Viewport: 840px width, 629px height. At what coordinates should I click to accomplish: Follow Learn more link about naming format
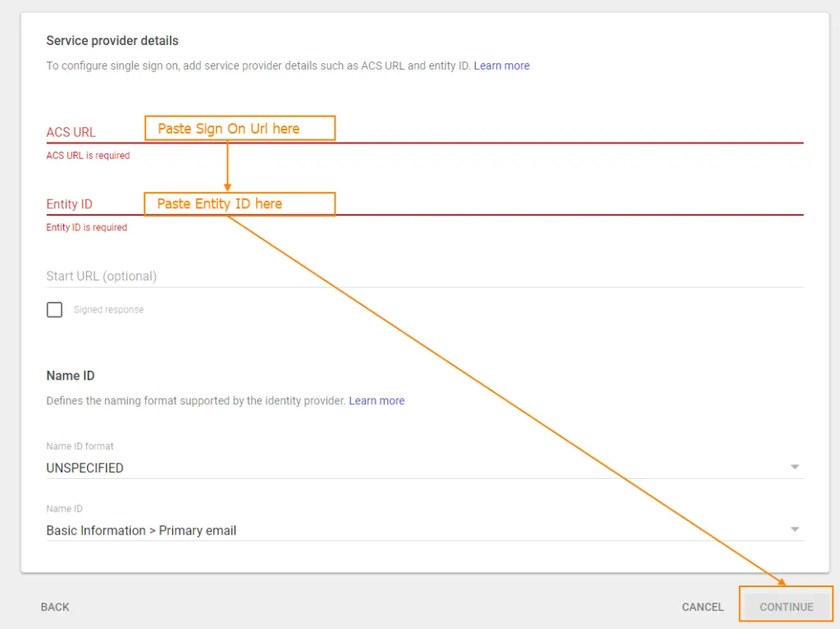(377, 401)
